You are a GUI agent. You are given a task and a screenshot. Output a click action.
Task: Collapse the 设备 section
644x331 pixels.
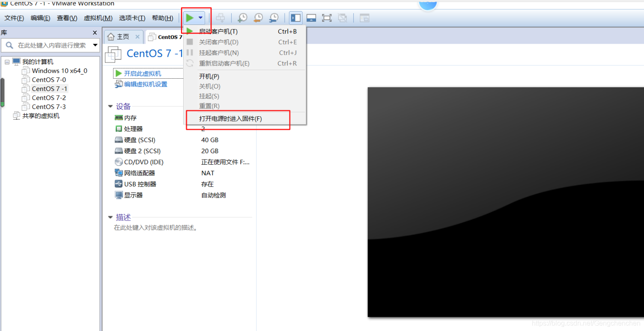pos(110,106)
